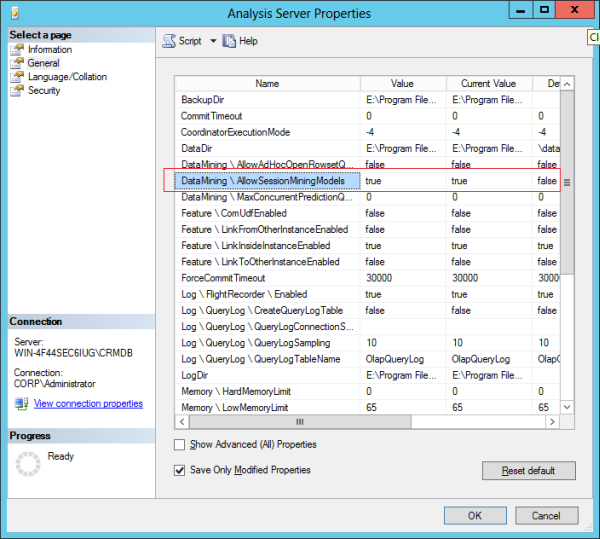The height and width of the screenshot is (539, 600).
Task: Click the horizontal scrollbar left arrow
Action: pos(182,422)
